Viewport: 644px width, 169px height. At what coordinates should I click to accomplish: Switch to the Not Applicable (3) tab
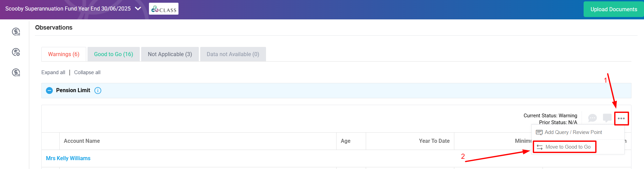170,54
